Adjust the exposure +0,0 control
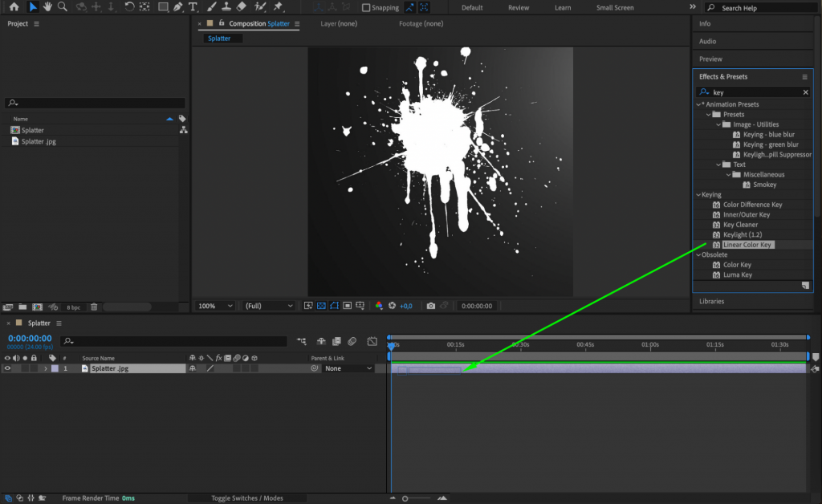The width and height of the screenshot is (822, 504). [x=405, y=306]
